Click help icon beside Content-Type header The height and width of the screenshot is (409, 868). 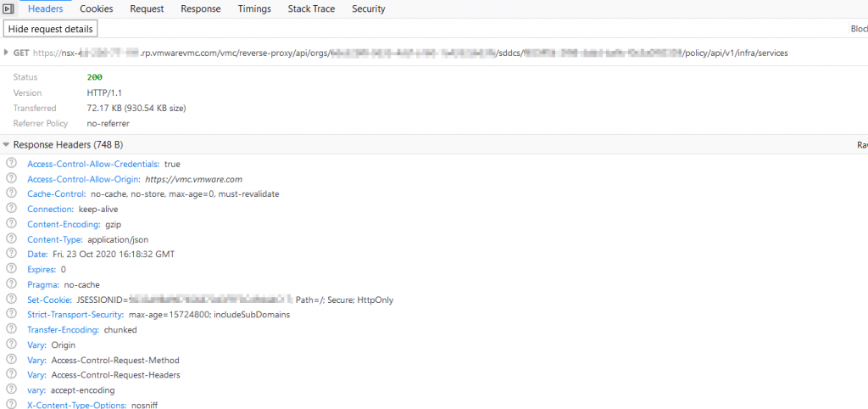tap(11, 239)
